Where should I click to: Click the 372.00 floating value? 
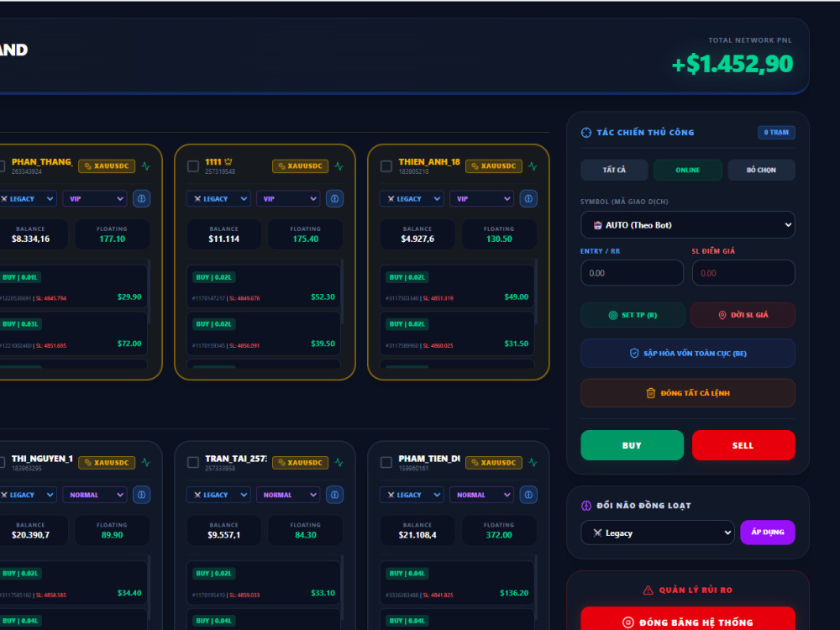coord(499,535)
